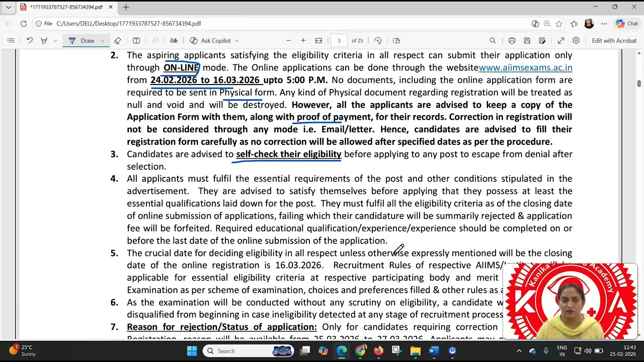The image size is (644, 362).
Task: Click the Fit to width icon
Action: [318, 41]
